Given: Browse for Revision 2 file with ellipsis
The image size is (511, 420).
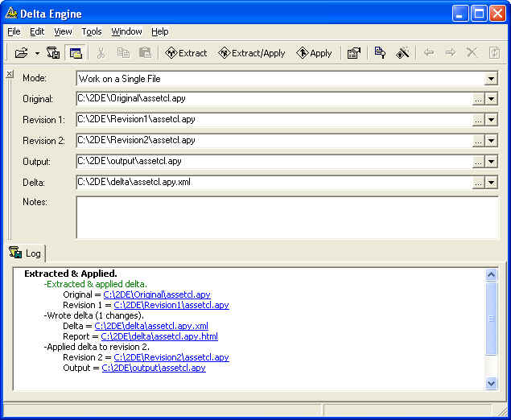Looking at the screenshot, I should coord(478,141).
